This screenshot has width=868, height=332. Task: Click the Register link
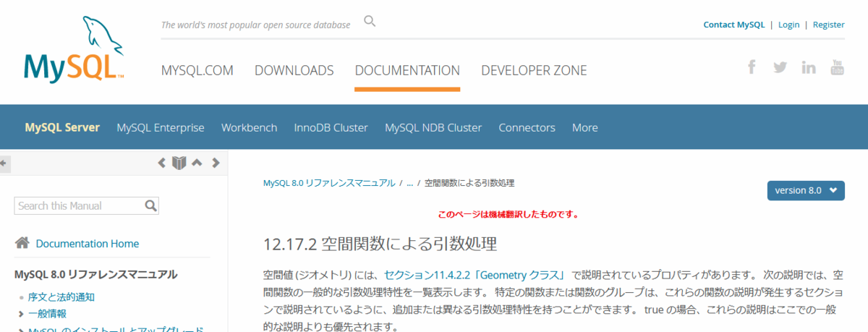[x=829, y=25]
